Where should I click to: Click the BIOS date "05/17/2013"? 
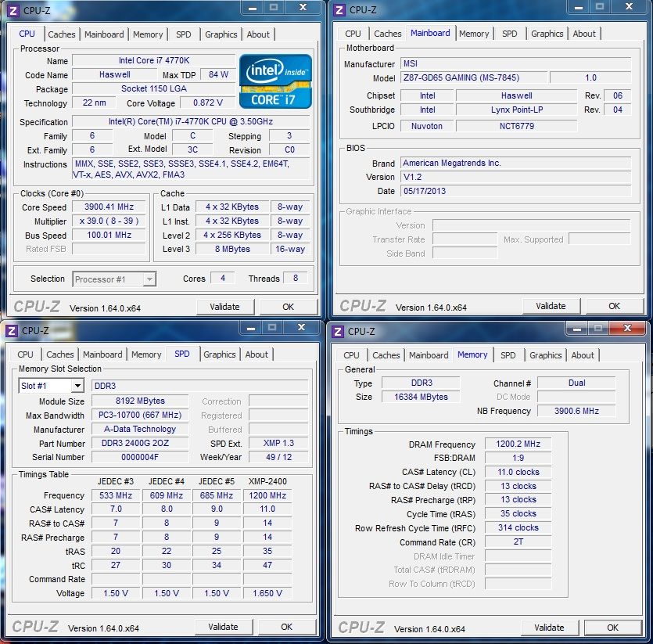point(515,191)
